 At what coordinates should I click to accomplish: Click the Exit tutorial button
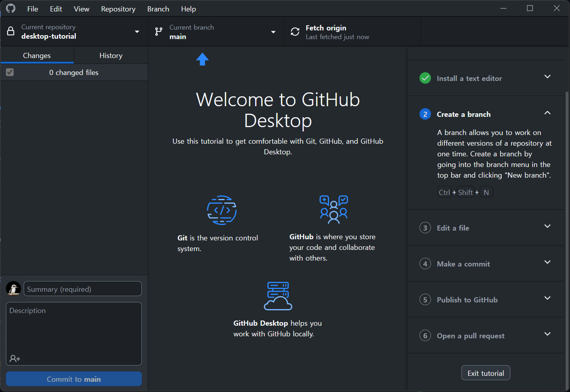[x=485, y=373]
